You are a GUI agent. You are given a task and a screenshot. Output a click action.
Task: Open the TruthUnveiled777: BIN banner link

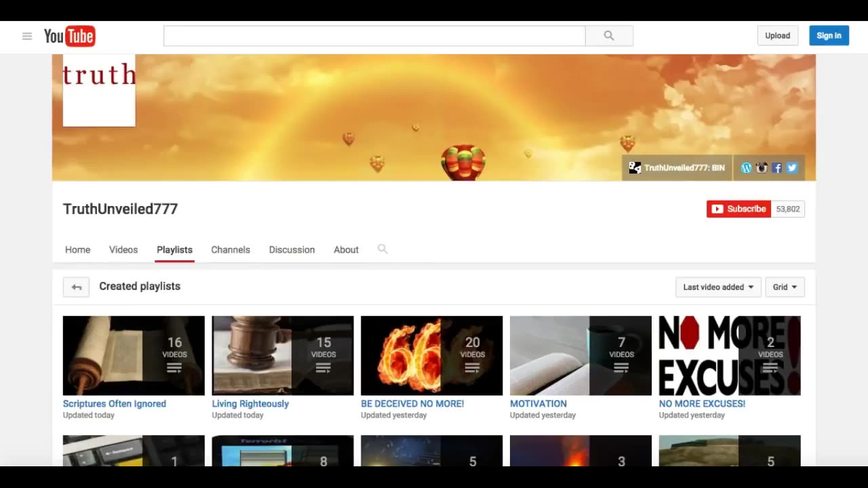point(677,168)
